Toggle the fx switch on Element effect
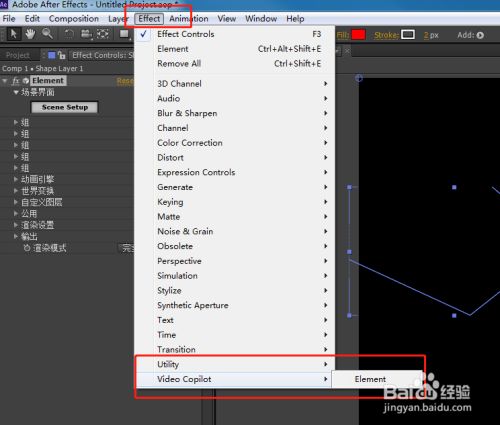Screen dimensions: 500x425 tap(16, 81)
